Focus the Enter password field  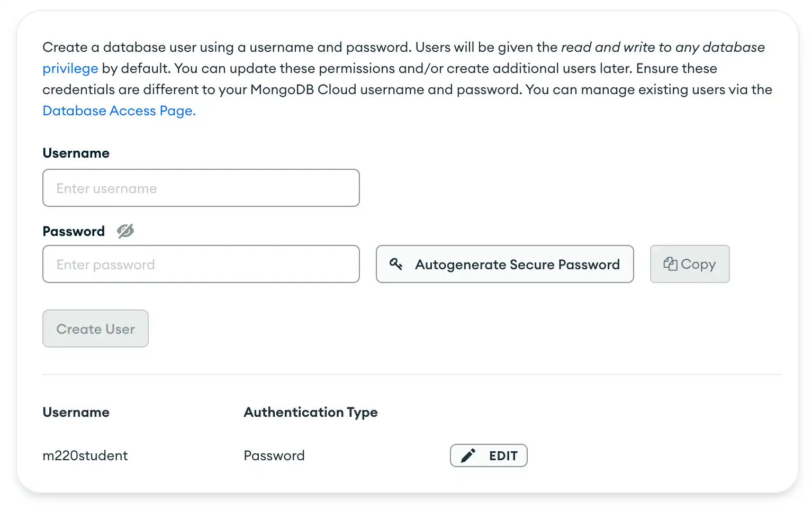tap(201, 264)
